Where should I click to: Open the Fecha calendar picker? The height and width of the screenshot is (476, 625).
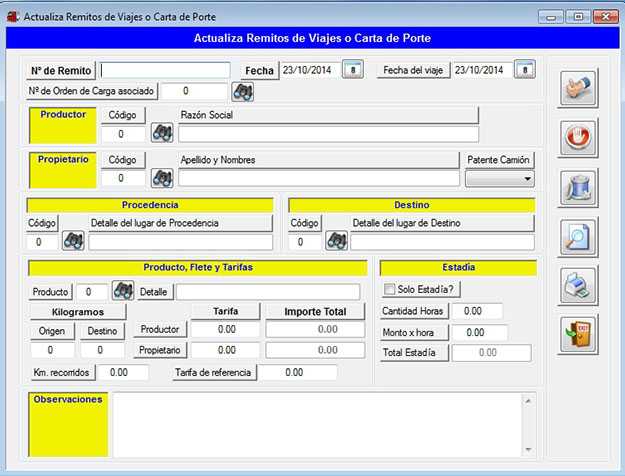352,70
